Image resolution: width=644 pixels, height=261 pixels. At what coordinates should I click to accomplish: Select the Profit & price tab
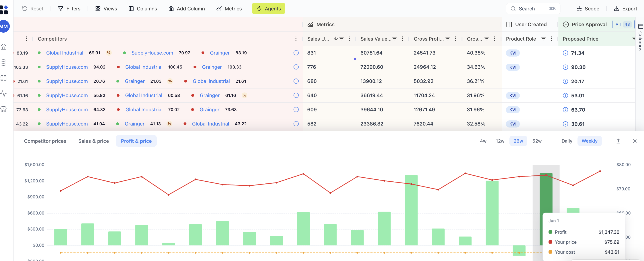point(137,141)
